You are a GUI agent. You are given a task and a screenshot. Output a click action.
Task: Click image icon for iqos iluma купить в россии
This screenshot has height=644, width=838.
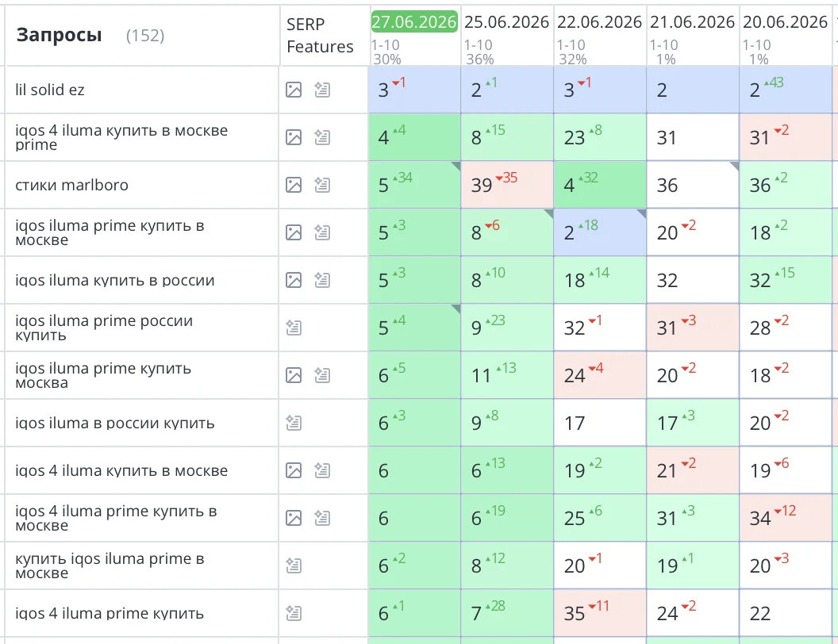(x=294, y=280)
